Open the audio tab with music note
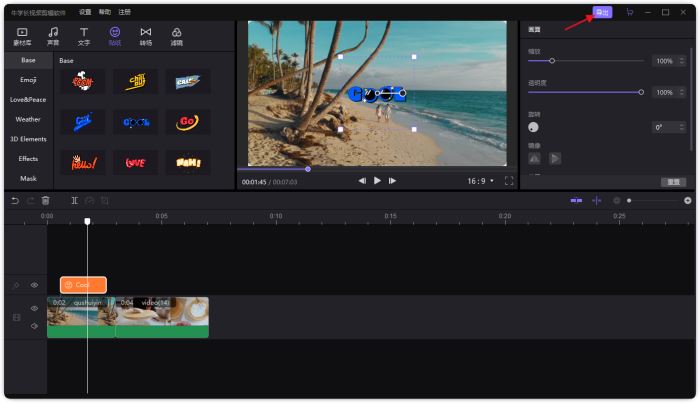 click(53, 36)
